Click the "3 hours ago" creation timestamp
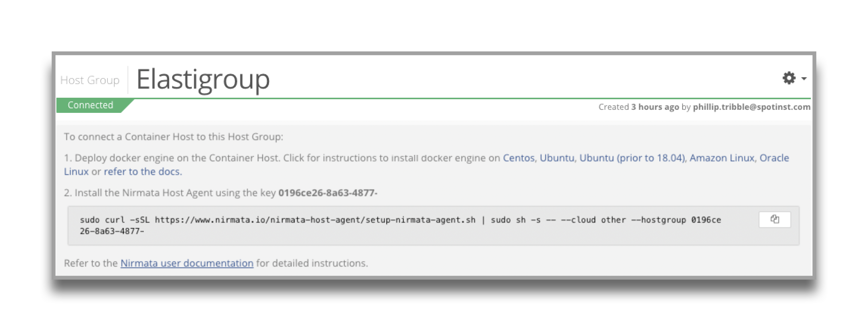Screen dimensions: 868x331 pos(655,107)
